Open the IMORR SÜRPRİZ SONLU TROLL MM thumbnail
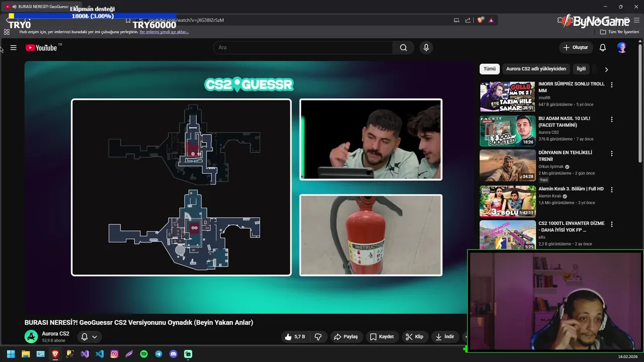Screen dimensions: 644x362 tap(507, 97)
